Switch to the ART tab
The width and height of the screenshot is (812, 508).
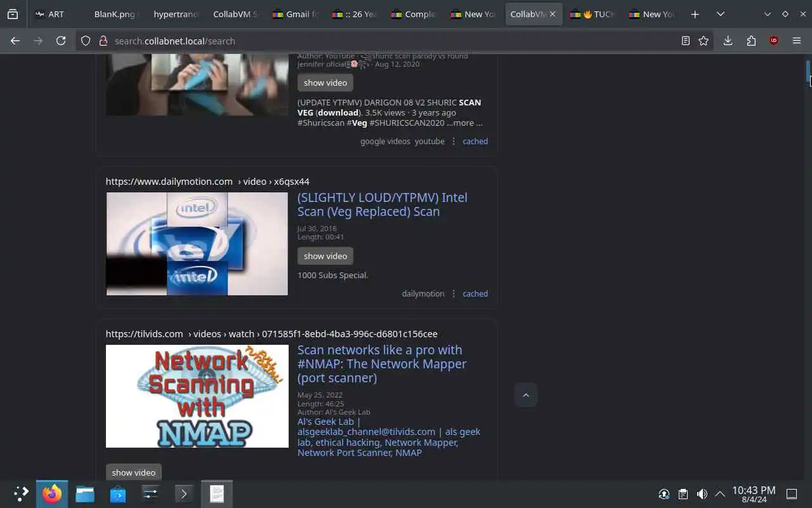[56, 14]
